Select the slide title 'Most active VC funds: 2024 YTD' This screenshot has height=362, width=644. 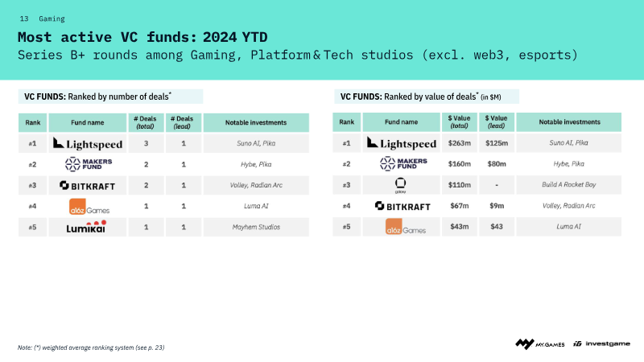pyautogui.click(x=142, y=37)
